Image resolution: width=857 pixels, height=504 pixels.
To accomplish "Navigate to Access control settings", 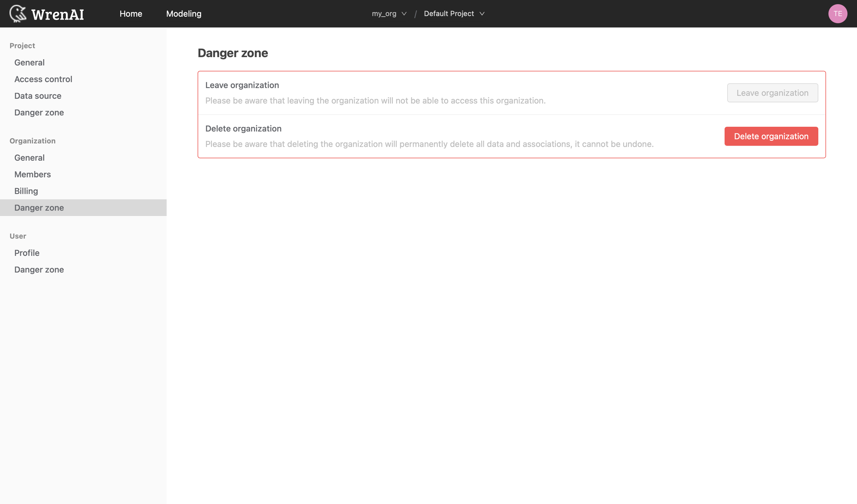I will 43,79.
